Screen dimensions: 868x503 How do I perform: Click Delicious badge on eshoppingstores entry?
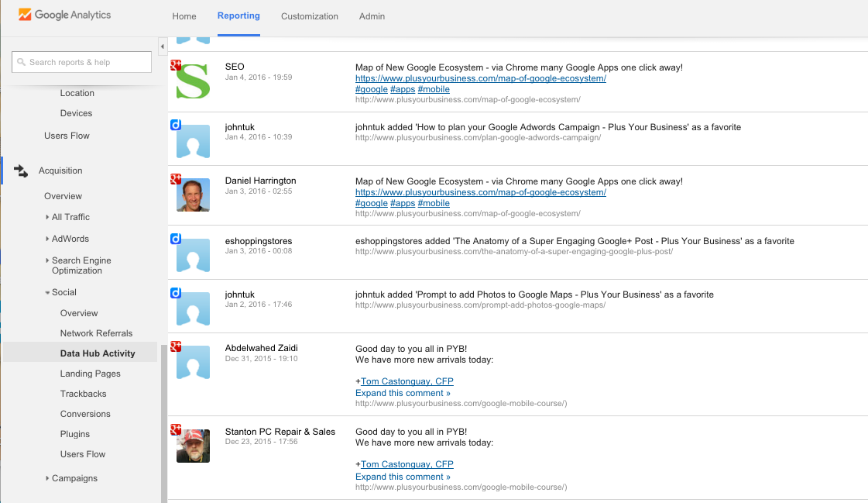pos(176,239)
